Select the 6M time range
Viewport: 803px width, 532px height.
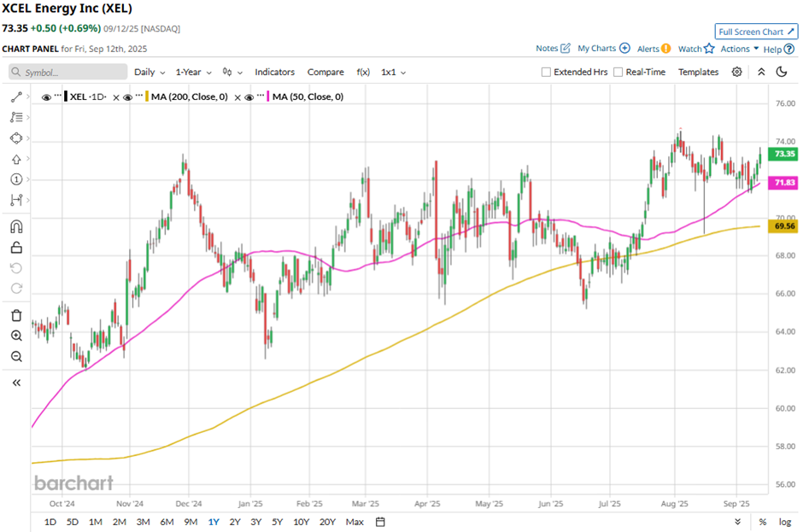167,522
